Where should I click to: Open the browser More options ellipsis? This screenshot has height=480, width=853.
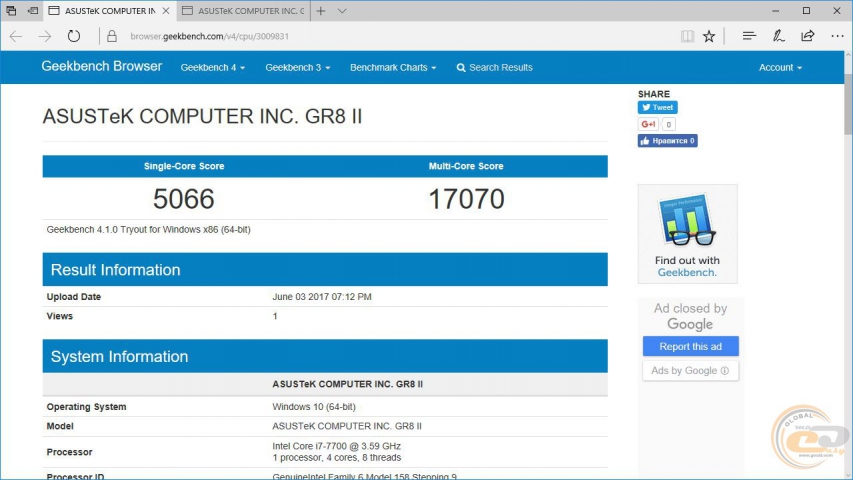click(835, 36)
